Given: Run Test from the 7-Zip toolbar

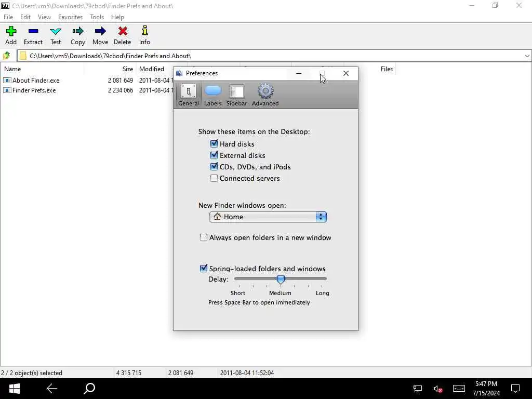Looking at the screenshot, I should pos(55,35).
